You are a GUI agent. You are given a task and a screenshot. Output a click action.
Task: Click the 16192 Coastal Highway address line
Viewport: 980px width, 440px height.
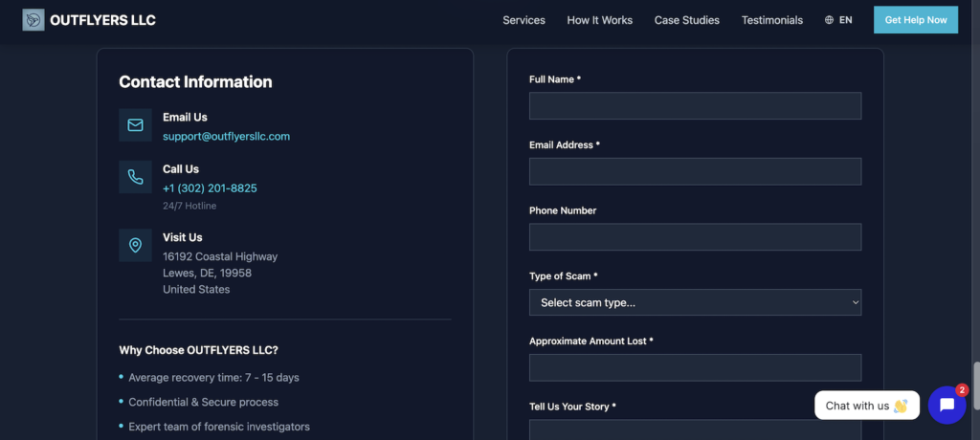click(x=220, y=256)
